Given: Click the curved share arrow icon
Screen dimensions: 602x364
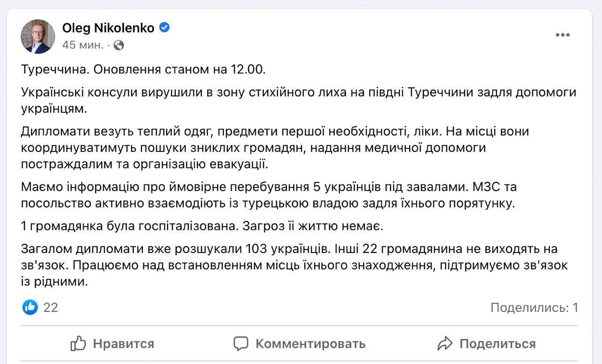Looking at the screenshot, I should (x=445, y=344).
